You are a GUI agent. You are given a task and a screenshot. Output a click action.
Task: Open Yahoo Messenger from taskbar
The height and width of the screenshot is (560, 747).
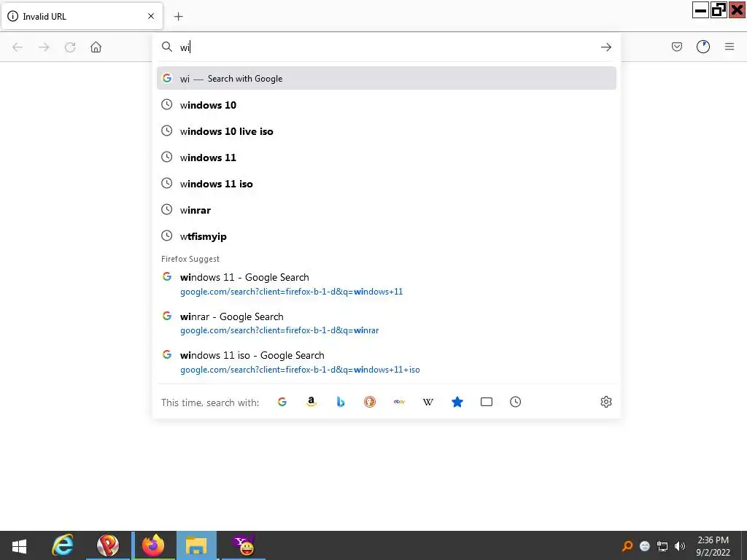pos(244,545)
